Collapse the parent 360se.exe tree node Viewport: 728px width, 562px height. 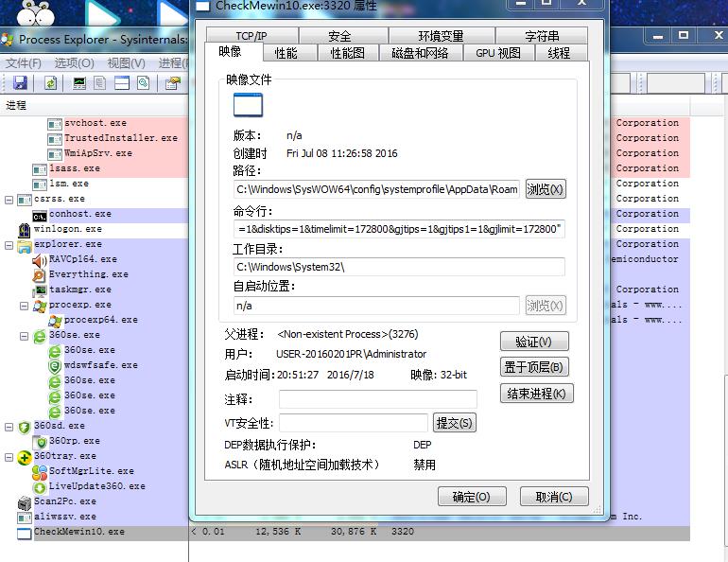(24, 336)
